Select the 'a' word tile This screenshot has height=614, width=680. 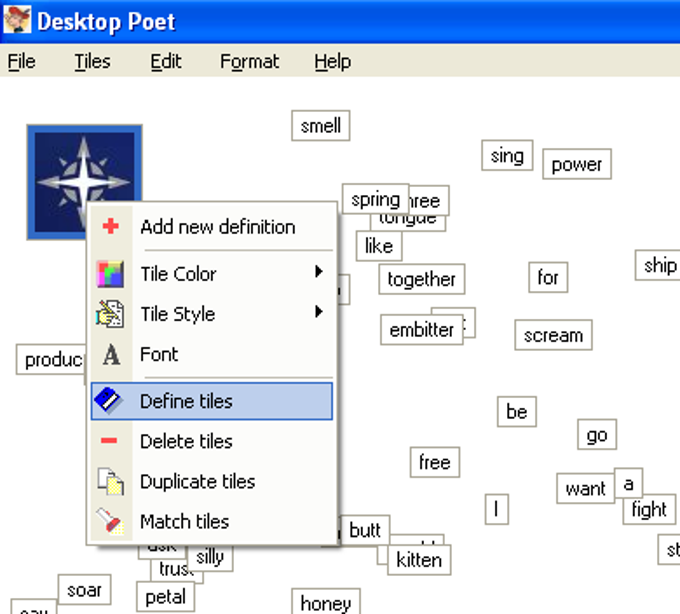(x=628, y=482)
